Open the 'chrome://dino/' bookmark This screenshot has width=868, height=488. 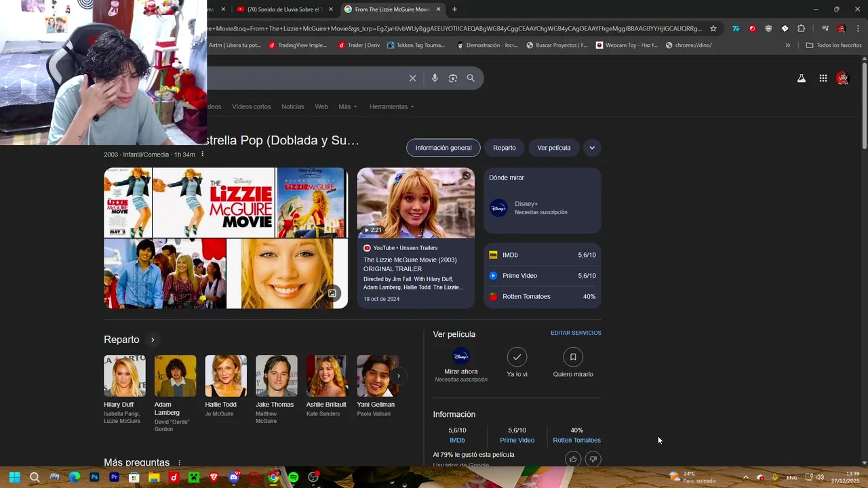coord(688,45)
